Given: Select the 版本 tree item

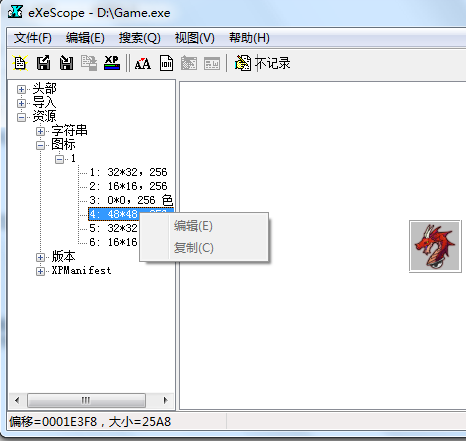Looking at the screenshot, I should coord(63,257).
